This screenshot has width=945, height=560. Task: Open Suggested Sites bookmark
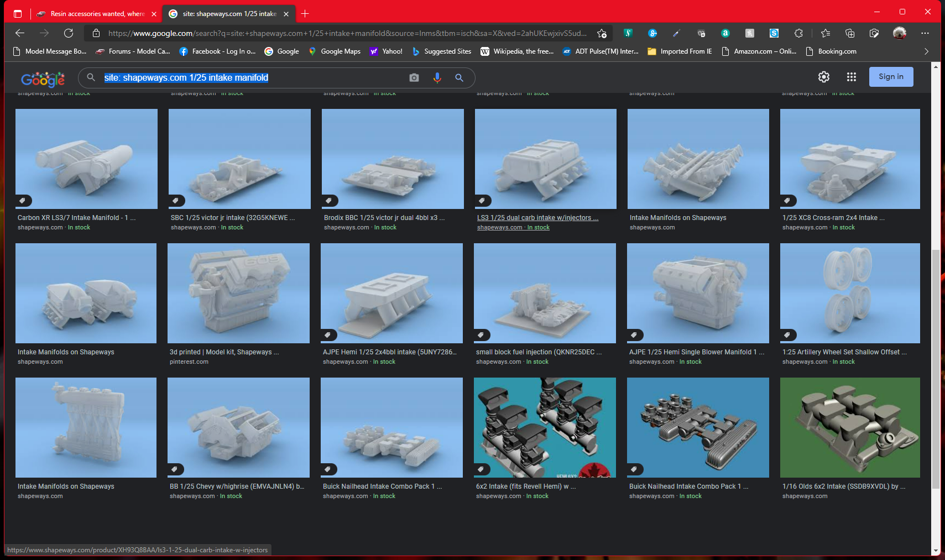(441, 51)
